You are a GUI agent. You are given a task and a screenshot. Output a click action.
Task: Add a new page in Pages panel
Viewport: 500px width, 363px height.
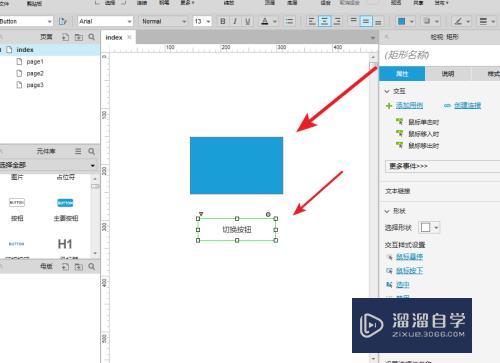(x=65, y=37)
